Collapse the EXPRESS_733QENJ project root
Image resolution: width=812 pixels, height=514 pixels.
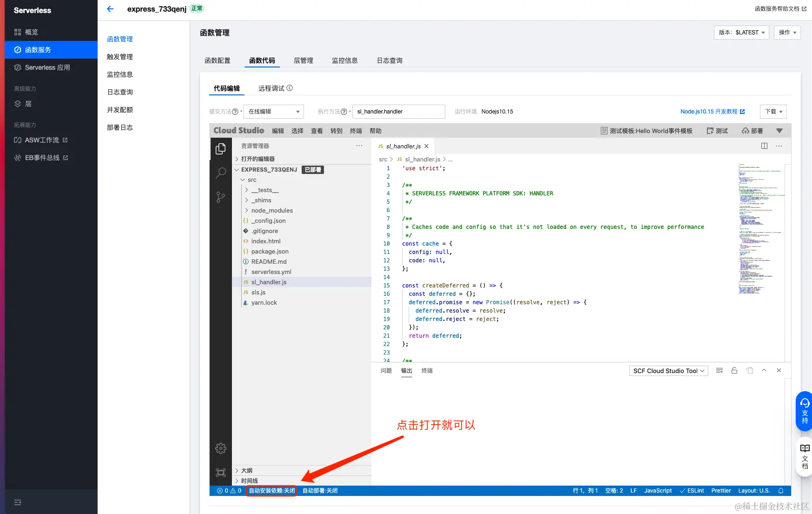tap(302, 170)
